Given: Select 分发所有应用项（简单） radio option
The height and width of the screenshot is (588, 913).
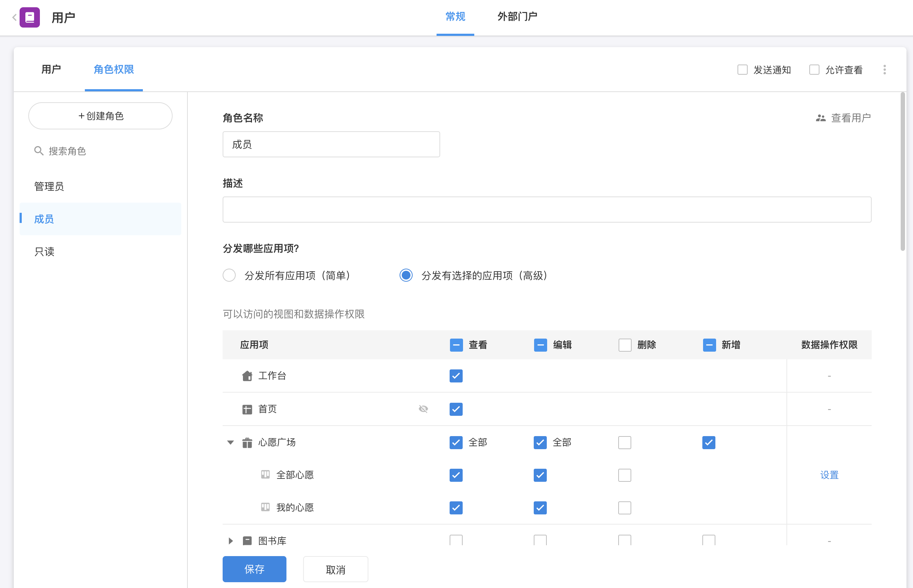Looking at the screenshot, I should point(229,275).
